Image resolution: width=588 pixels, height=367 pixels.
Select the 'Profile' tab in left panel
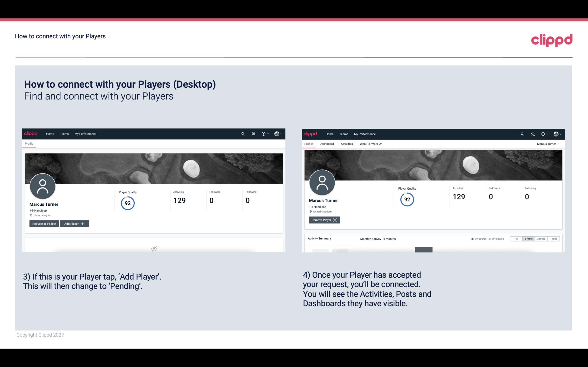tap(29, 144)
